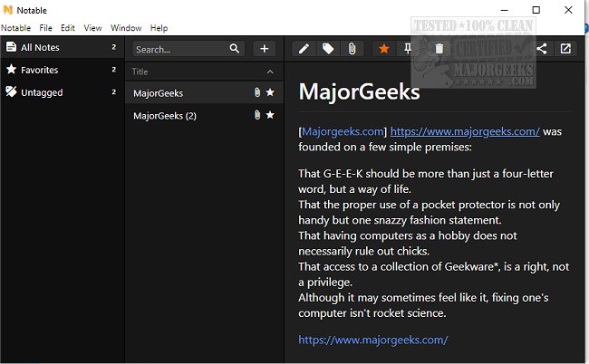589x364 pixels.
Task: Open the bottom majorgeeks.com URL link
Action: 373,340
